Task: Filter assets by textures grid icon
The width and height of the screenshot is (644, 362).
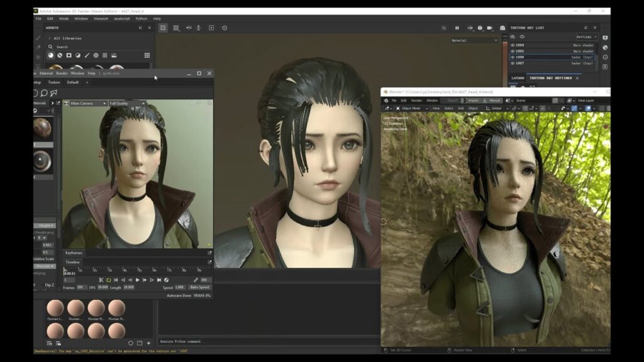Action: 105,55
